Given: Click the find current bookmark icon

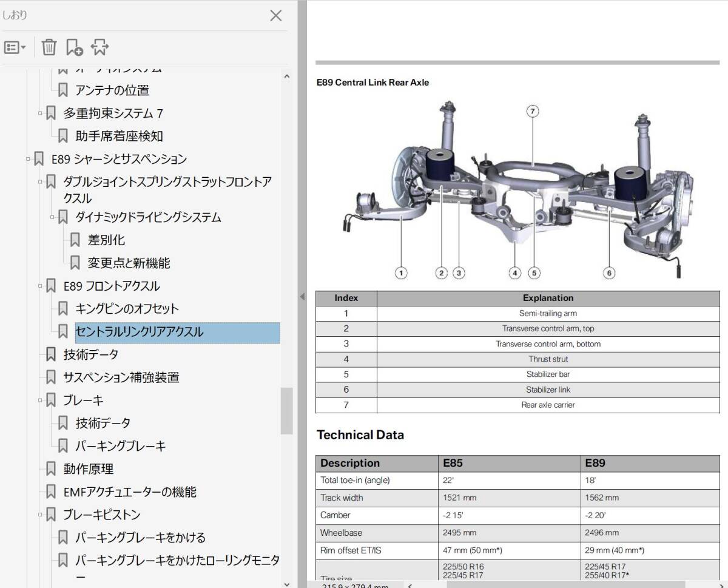Looking at the screenshot, I should [x=99, y=47].
